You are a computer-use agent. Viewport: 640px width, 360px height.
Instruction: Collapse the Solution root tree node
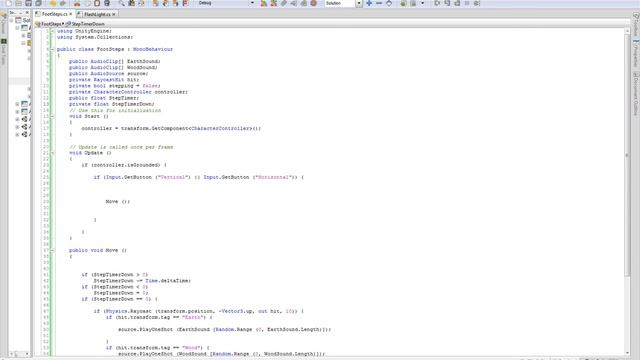[x=11, y=20]
